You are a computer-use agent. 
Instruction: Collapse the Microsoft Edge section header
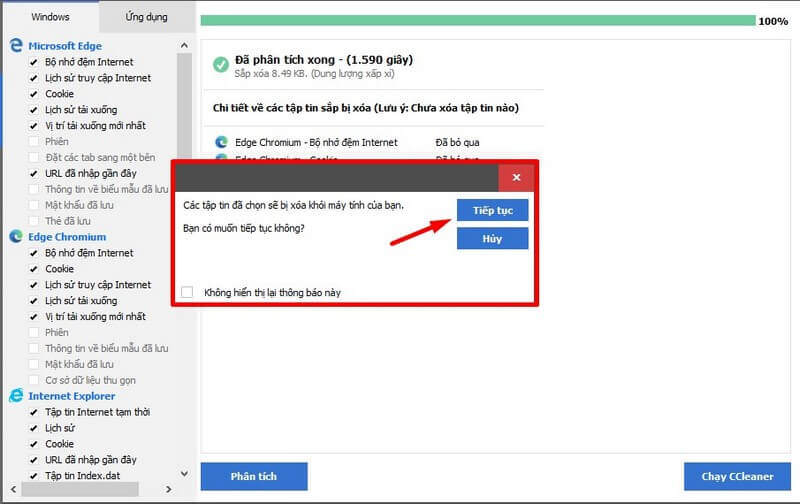(x=64, y=46)
